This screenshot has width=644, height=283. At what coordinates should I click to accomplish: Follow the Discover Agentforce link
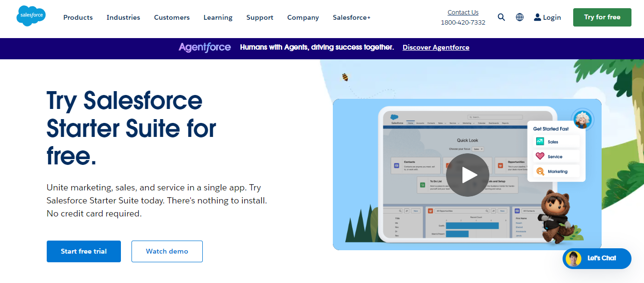pos(435,47)
